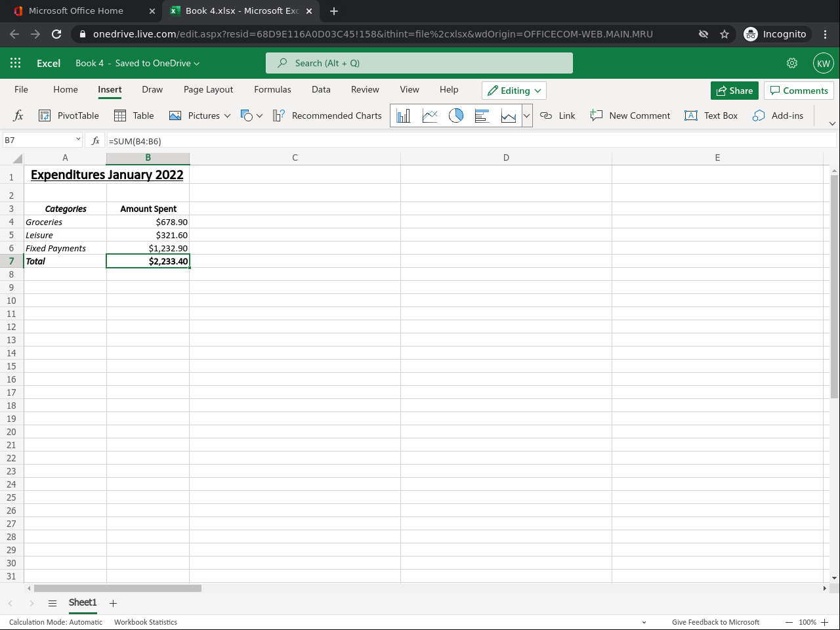Click the horizontal scrollbar thumb

pos(117,588)
